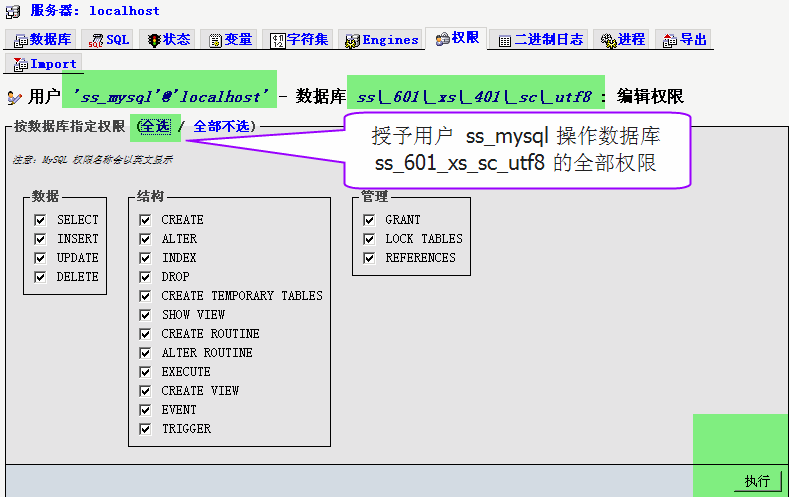The width and height of the screenshot is (789, 497).
Task: Click the processes gear icon
Action: (608, 41)
